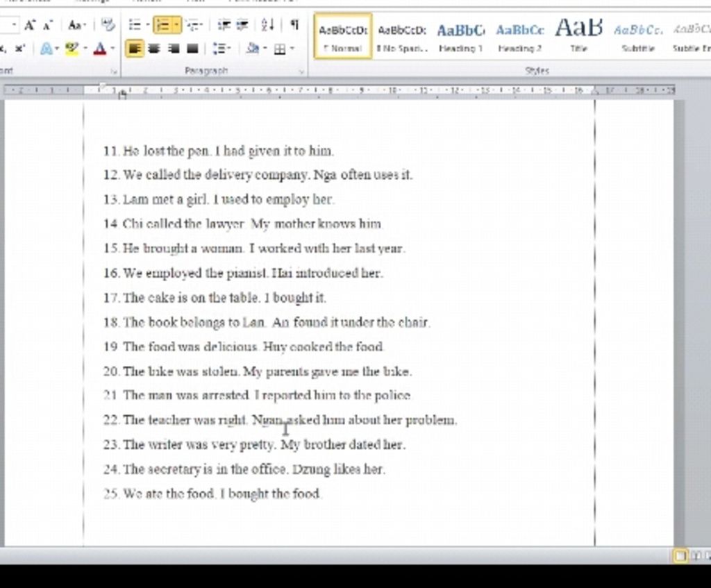Apply the Subtitle style
The width and height of the screenshot is (711, 588).
638,36
